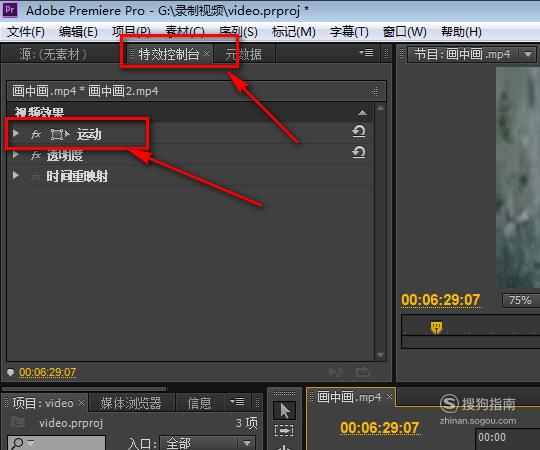Click the project search field
Viewport: 540px width, 450px height.
tap(57, 443)
